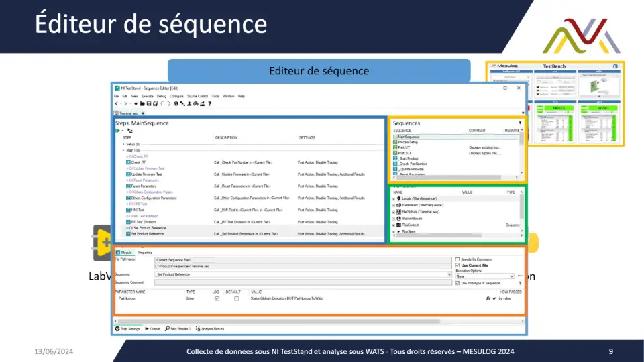Click the NI TestStand application title icon
The height and width of the screenshot is (362, 644).
point(117,88)
